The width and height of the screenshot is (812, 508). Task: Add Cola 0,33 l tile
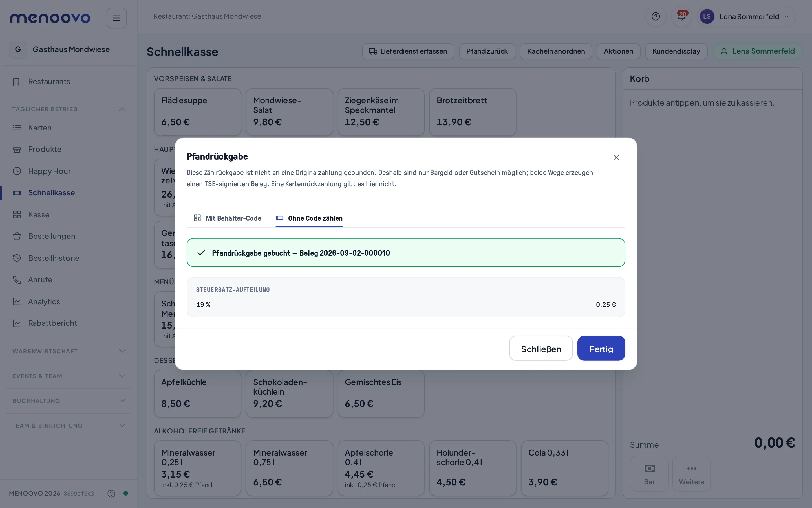(x=564, y=468)
